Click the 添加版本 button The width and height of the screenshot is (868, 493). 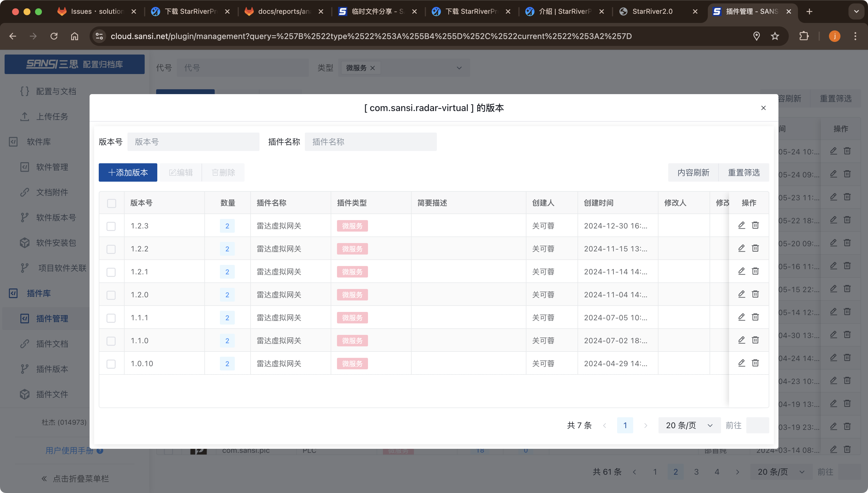point(128,172)
